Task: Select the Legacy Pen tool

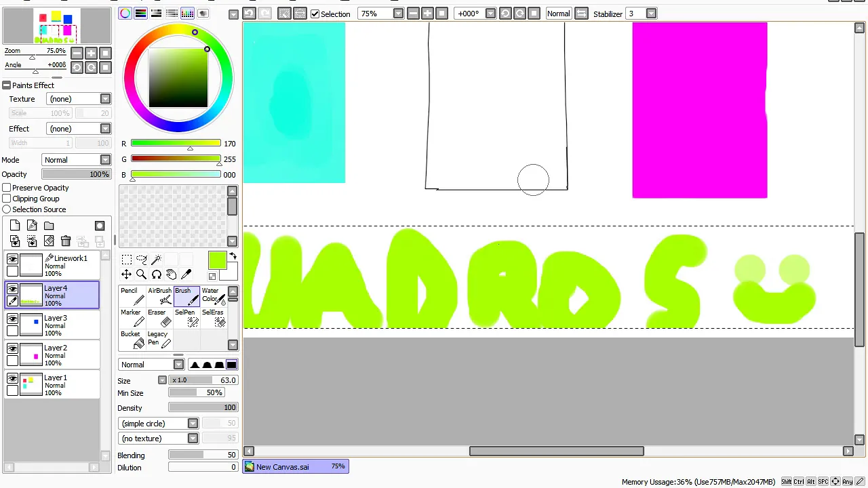Action: point(159,340)
